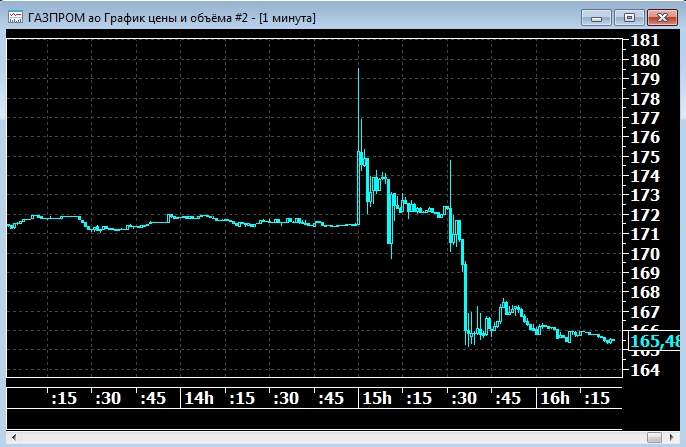This screenshot has height=447, width=686.
Task: Minimize the ГАЗПРОМ chart window
Action: [599, 16]
